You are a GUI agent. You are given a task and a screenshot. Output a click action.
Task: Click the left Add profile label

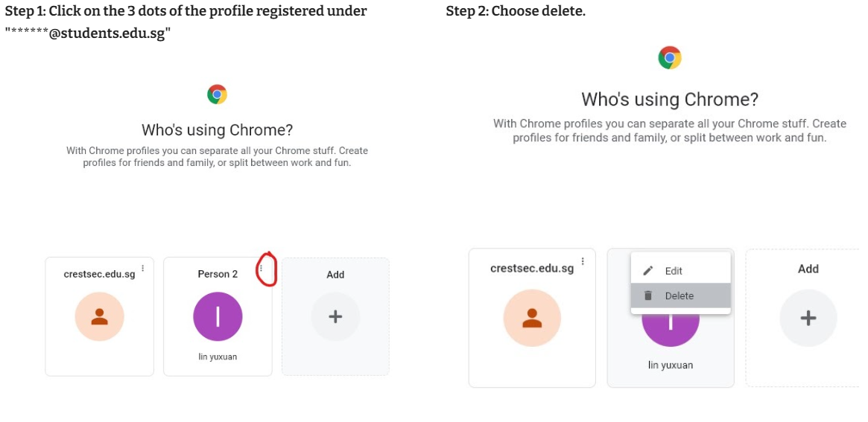point(335,275)
